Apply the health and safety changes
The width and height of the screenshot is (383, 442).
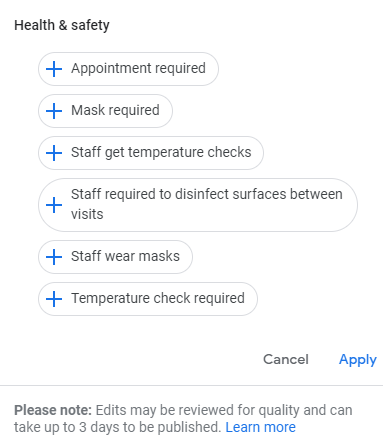(358, 360)
